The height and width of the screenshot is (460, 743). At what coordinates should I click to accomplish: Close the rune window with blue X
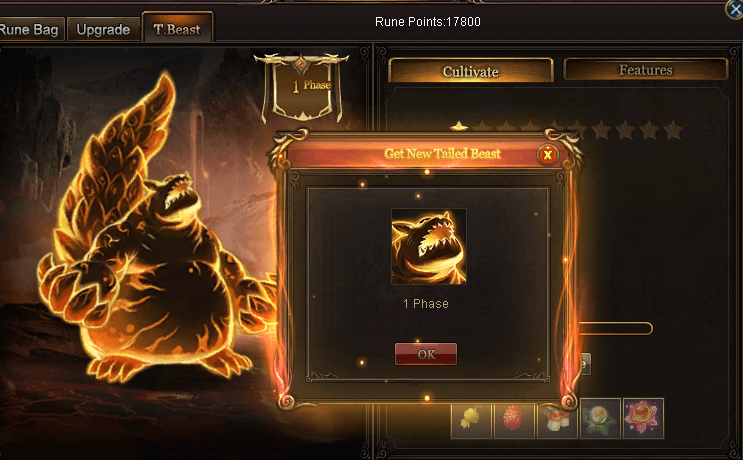(x=735, y=9)
